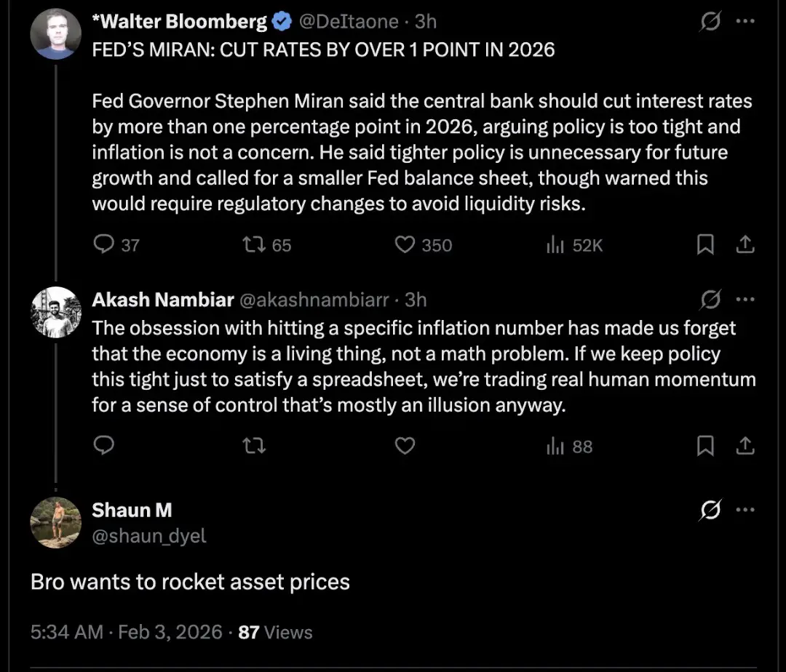
Task: Click Shaun M's profile avatar
Action: point(55,522)
